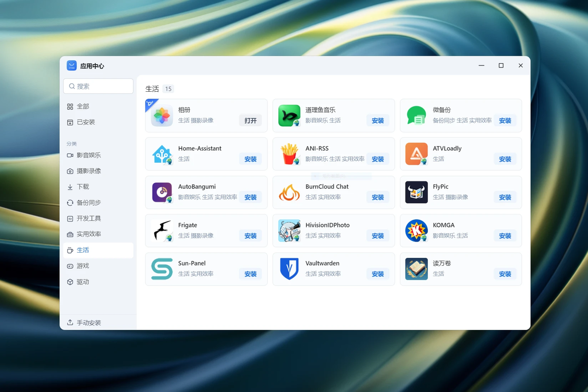The image size is (588, 392).
Task: Open the 影音娱乐 category
Action: [x=98, y=155]
